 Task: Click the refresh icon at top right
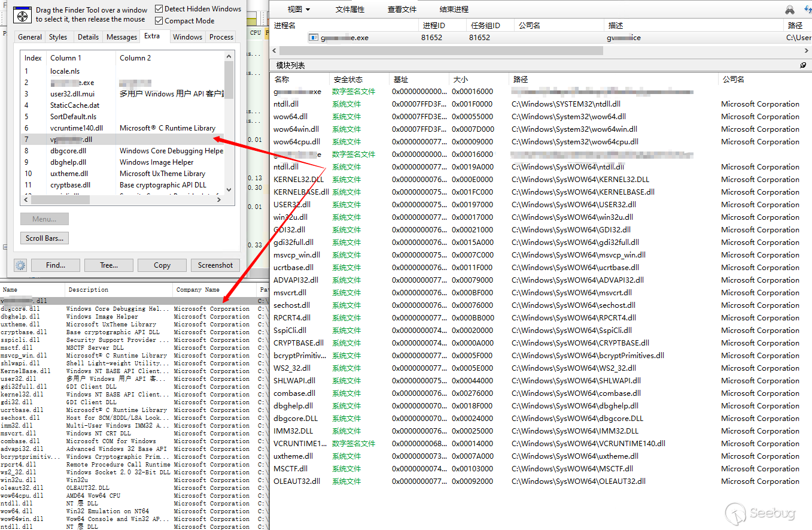807,10
